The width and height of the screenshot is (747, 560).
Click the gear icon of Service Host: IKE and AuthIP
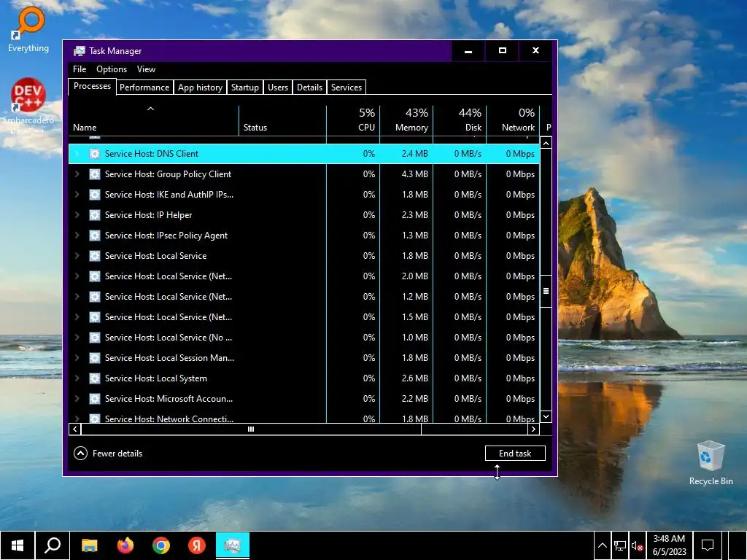95,195
